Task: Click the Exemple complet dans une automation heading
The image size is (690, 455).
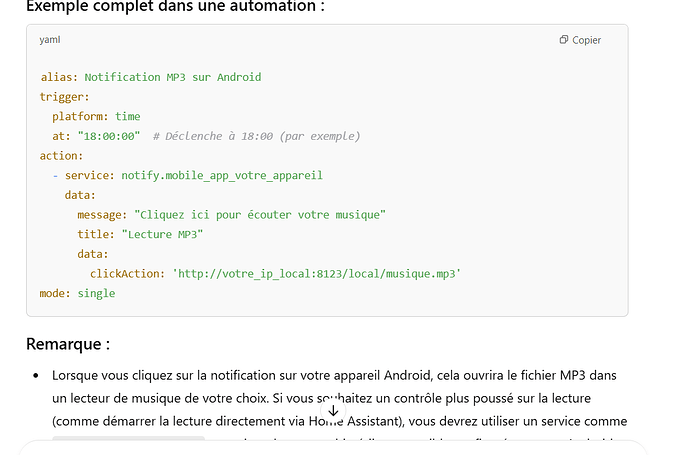Action: (x=175, y=7)
